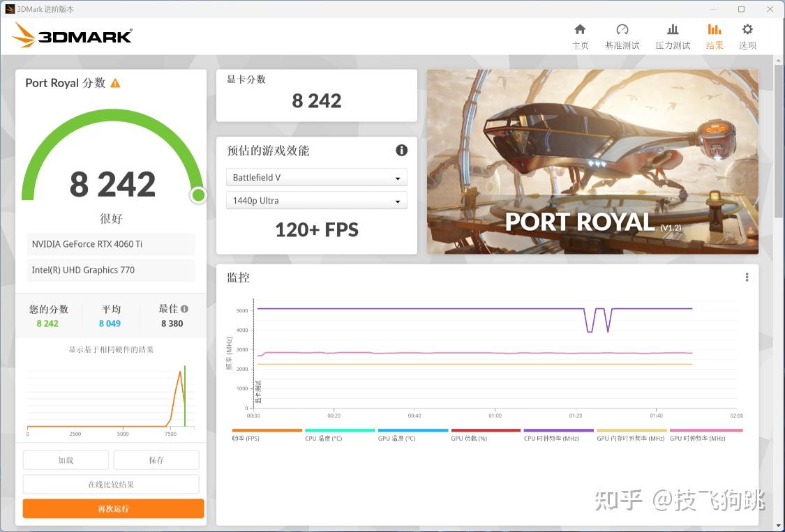Screen dimensions: 785x532
Task: Toggle the GPU 时钟频率 pink legend swatch
Action: pyautogui.click(x=706, y=430)
